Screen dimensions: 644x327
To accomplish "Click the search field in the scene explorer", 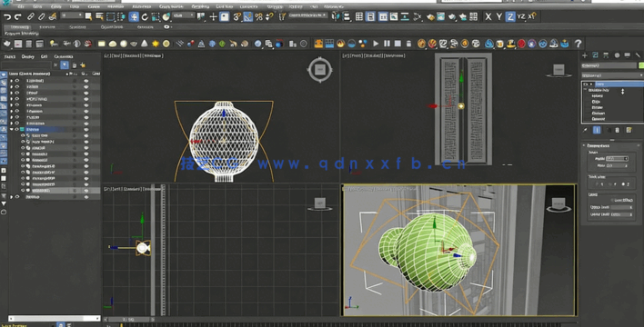I will click(x=25, y=65).
